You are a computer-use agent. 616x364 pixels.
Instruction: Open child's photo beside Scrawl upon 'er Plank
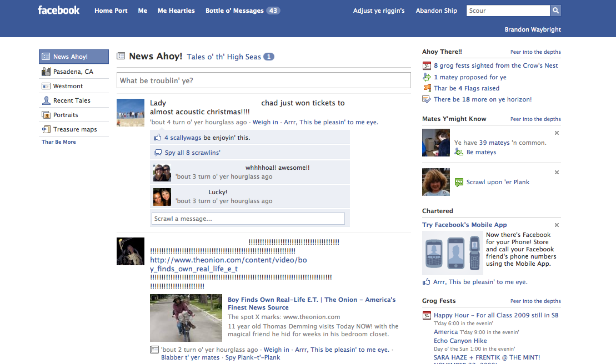436,182
